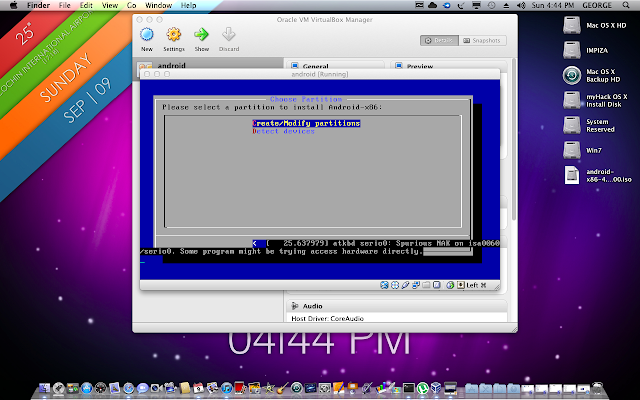Image resolution: width=640 pixels, height=400 pixels.
Task: Click the display icon in menu bar
Action: [x=476, y=5]
